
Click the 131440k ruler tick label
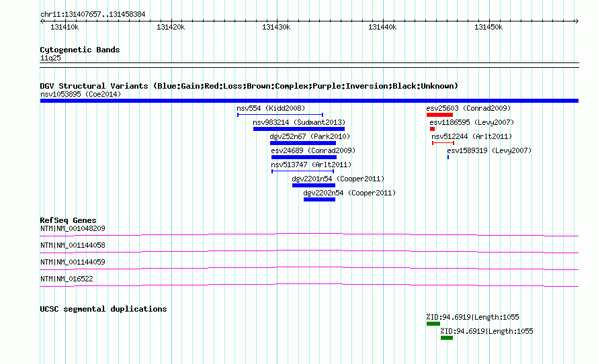(382, 27)
